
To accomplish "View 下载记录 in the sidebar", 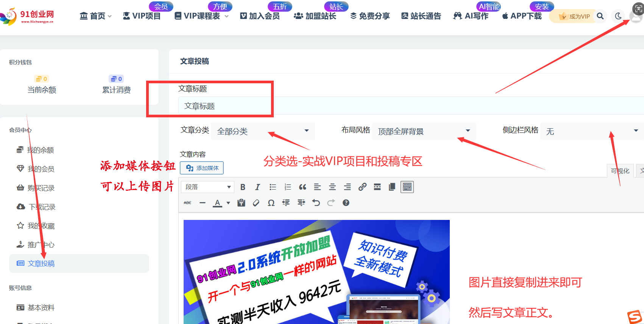I will click(x=36, y=207).
